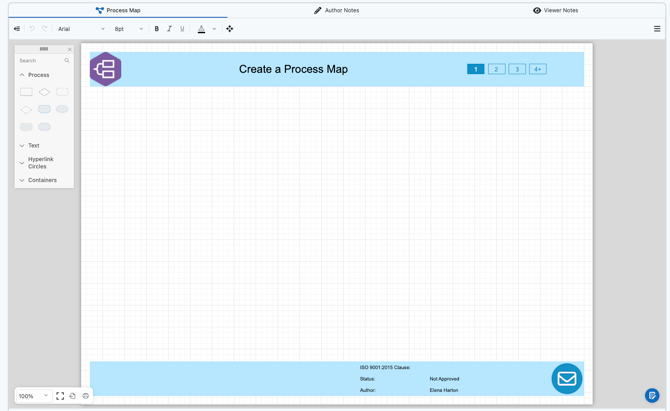Click the purple process map hexagon logo
This screenshot has width=670, height=411.
pos(106,69)
